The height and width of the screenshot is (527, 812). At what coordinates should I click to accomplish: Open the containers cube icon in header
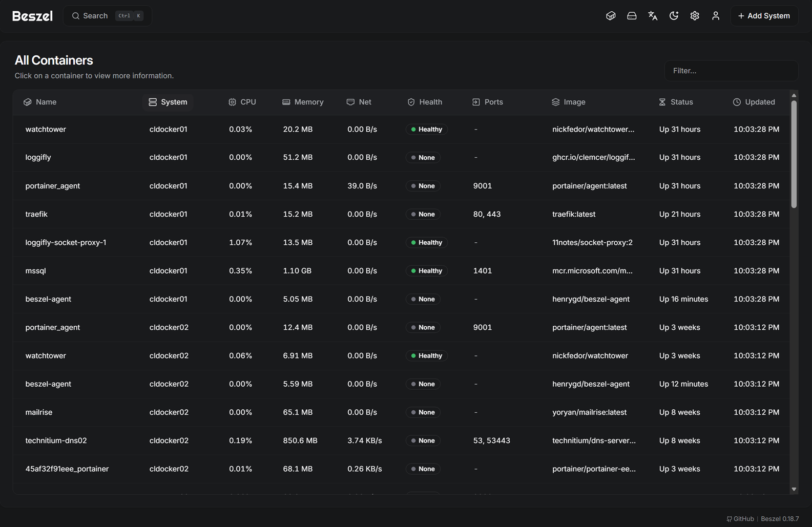(x=611, y=16)
